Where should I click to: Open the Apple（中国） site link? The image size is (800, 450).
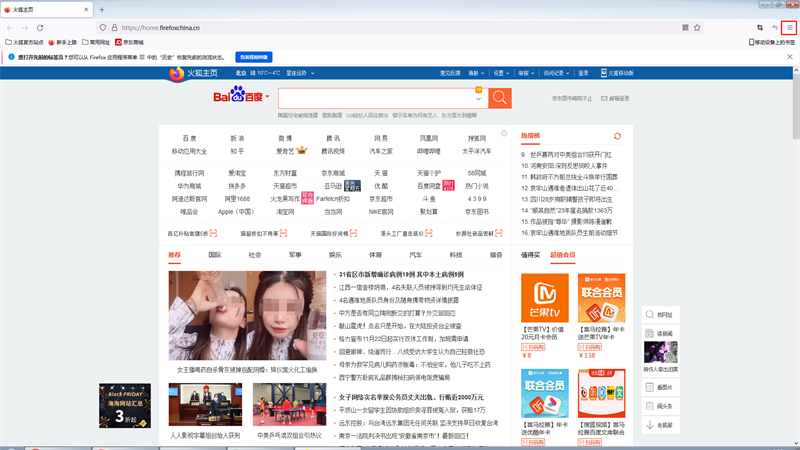(x=236, y=212)
